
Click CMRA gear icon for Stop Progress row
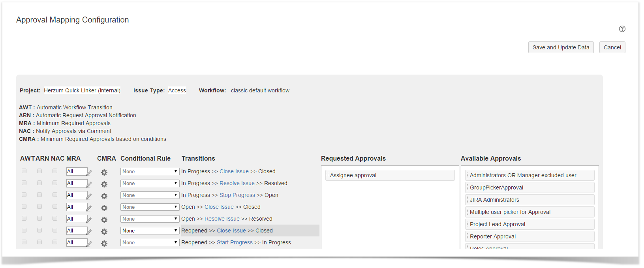point(104,196)
